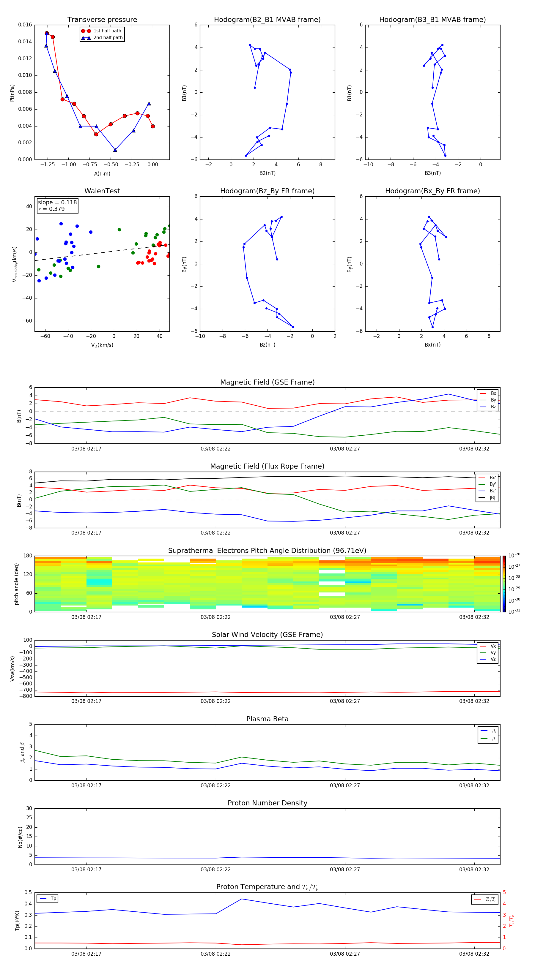Click the "Proton Number Density" title
The height and width of the screenshot is (980, 535).
pos(267,804)
